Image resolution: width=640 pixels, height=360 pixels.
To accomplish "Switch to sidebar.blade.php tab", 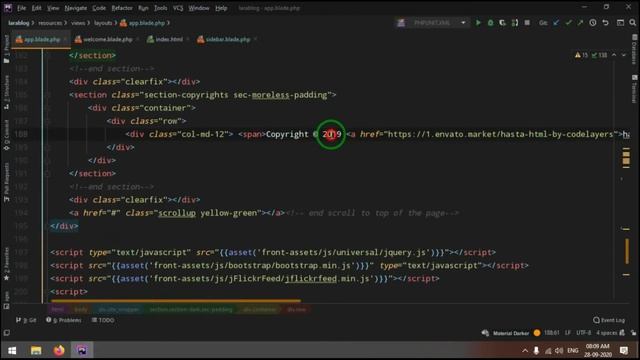I will click(227, 40).
